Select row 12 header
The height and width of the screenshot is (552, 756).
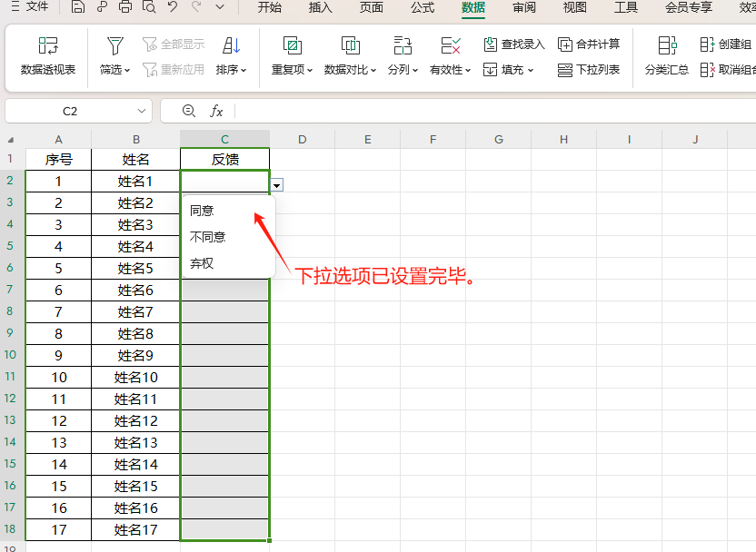10,399
